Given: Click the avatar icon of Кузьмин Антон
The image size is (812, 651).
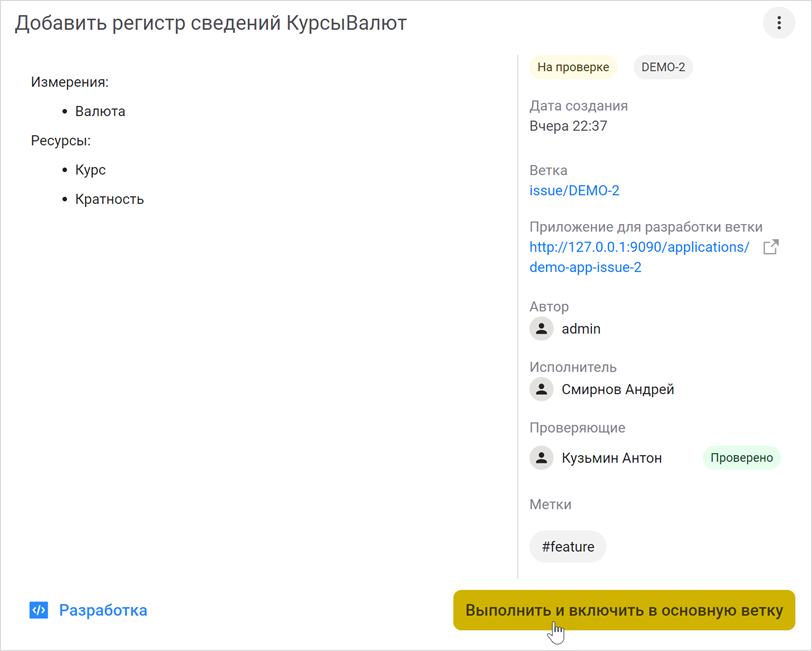Looking at the screenshot, I should 541,457.
